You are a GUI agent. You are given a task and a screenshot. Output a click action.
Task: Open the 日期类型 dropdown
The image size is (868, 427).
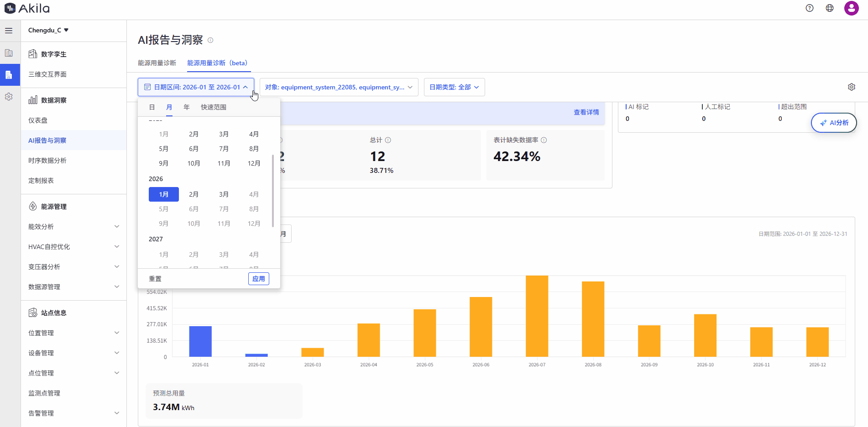[x=454, y=87]
